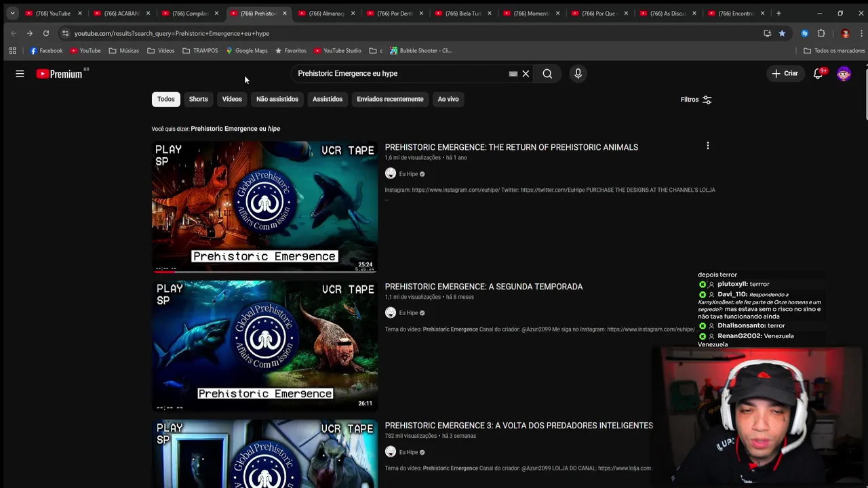Viewport: 868px width, 488px height.
Task: Click the browser address bar URL
Action: (172, 33)
